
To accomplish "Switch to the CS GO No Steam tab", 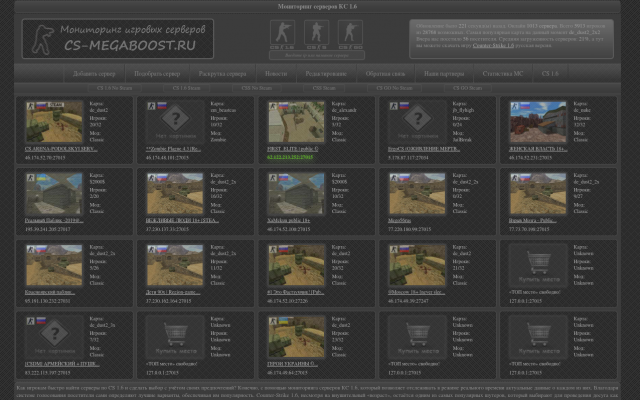I will (x=394, y=88).
